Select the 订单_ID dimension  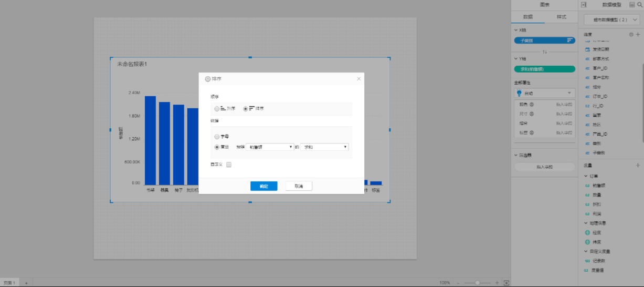coord(599,96)
